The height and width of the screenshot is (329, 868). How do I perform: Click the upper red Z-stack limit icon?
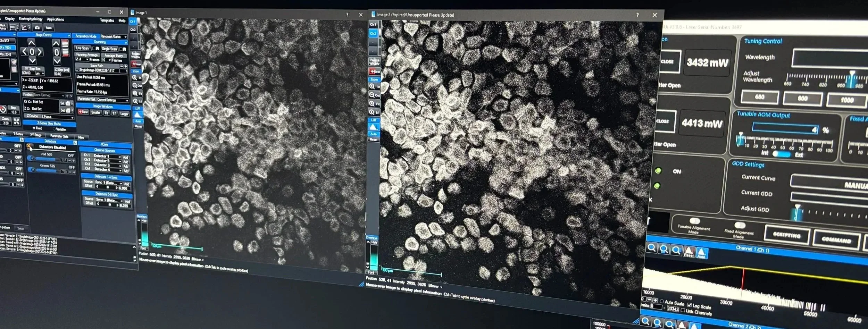tap(65, 43)
